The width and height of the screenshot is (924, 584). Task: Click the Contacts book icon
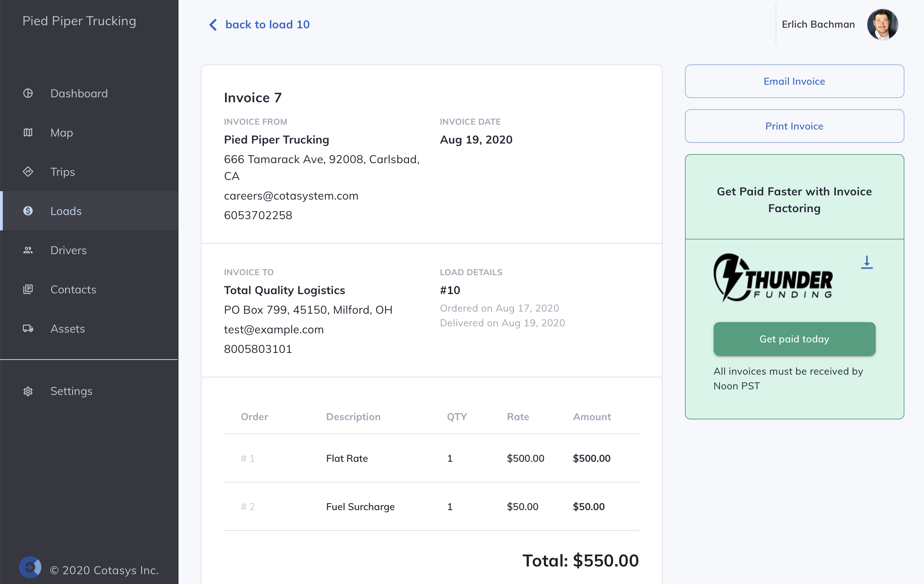point(28,290)
